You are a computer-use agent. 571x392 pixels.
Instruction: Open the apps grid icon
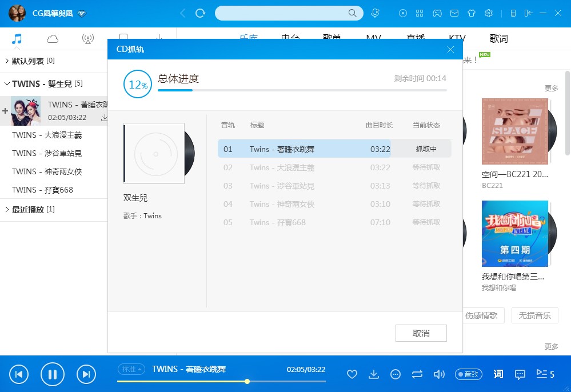click(420, 14)
